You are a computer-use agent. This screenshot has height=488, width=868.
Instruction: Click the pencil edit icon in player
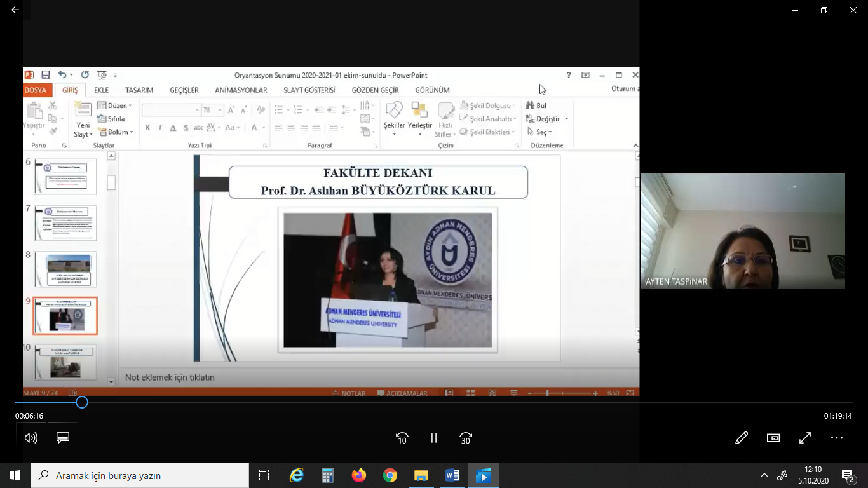(x=741, y=438)
